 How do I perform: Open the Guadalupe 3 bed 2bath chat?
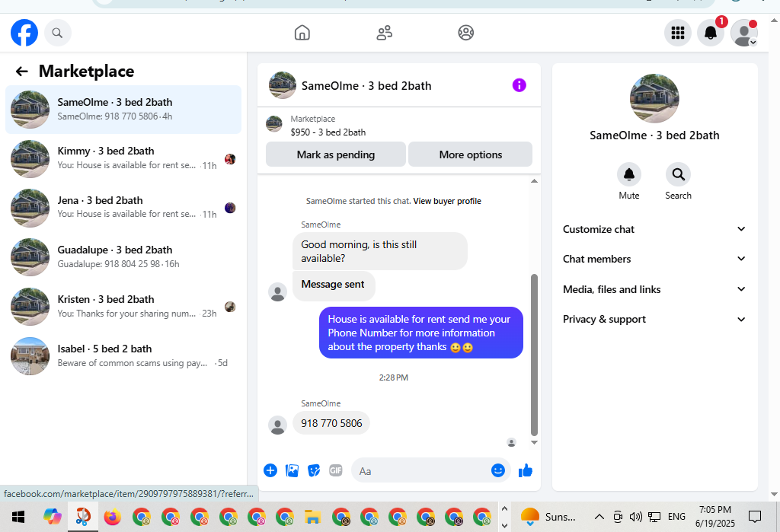click(x=123, y=257)
